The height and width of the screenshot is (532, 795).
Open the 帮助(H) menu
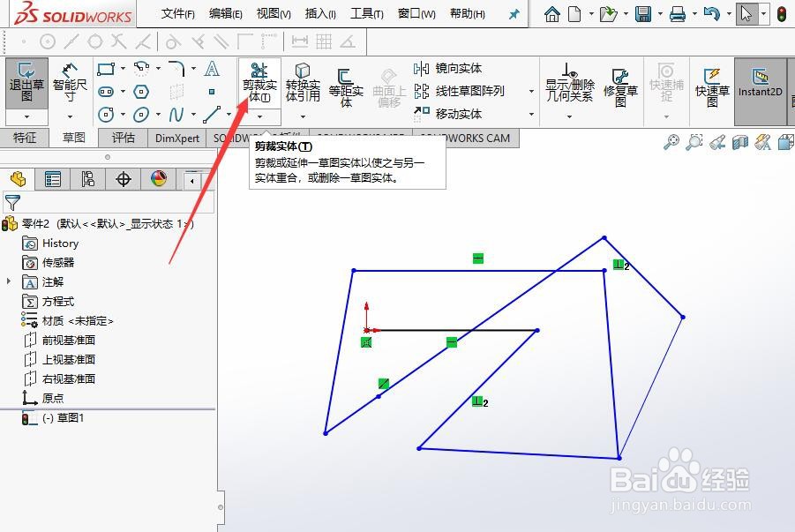[x=467, y=14]
